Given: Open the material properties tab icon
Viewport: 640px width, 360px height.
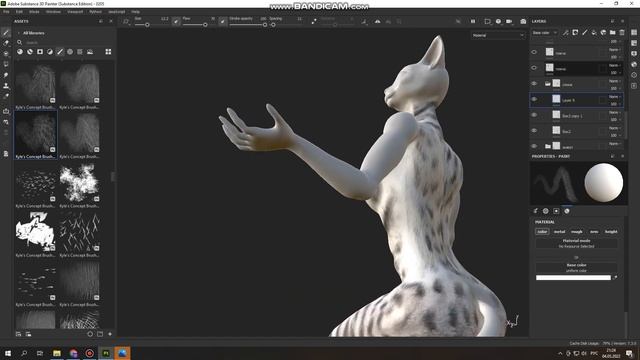Looking at the screenshot, I should tap(567, 211).
